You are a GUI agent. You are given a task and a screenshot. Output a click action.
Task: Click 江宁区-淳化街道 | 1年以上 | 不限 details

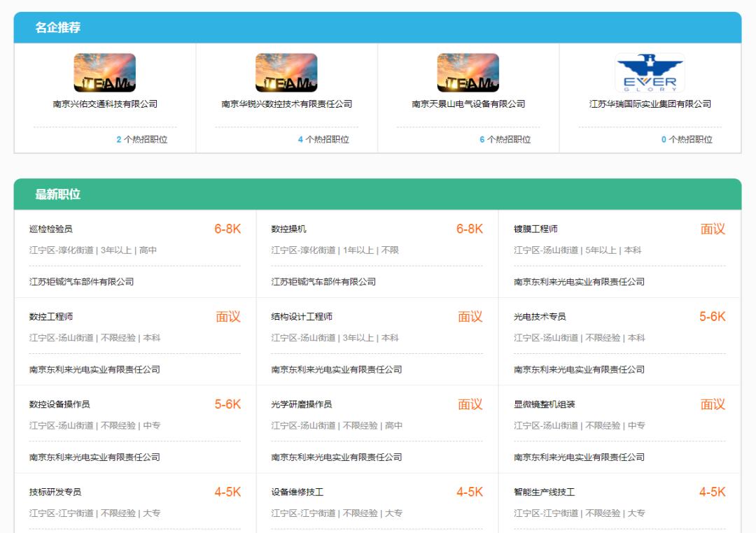click(335, 250)
